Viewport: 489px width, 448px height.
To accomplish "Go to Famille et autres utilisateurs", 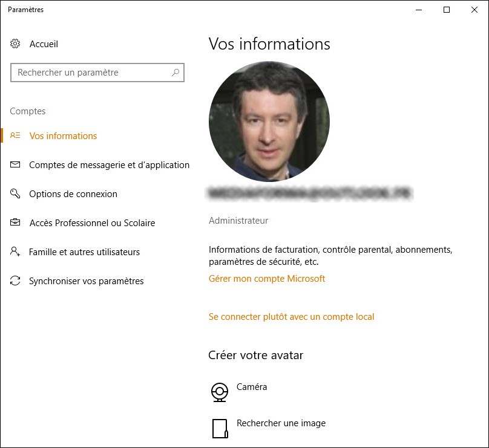I will pos(84,252).
